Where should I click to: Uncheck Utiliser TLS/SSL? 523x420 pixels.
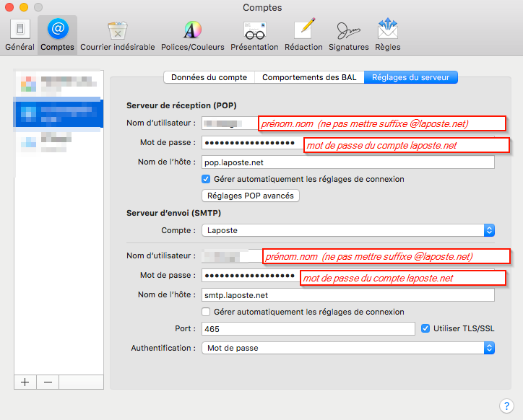pyautogui.click(x=425, y=328)
